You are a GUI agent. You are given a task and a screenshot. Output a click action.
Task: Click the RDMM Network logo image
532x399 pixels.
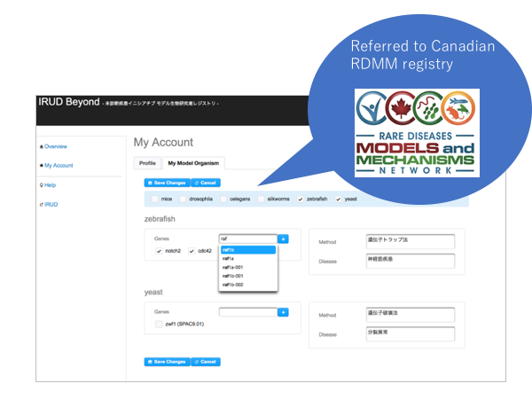(x=417, y=133)
